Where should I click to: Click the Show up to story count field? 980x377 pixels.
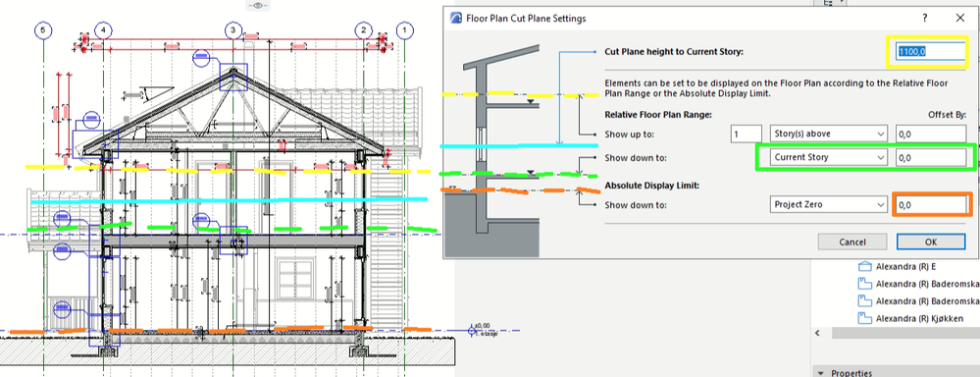point(747,134)
